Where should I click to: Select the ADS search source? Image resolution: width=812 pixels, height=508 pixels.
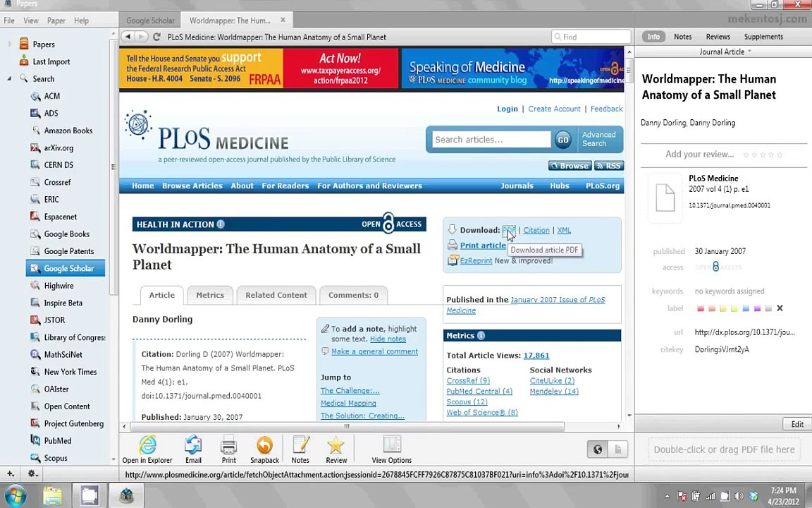pyautogui.click(x=51, y=113)
